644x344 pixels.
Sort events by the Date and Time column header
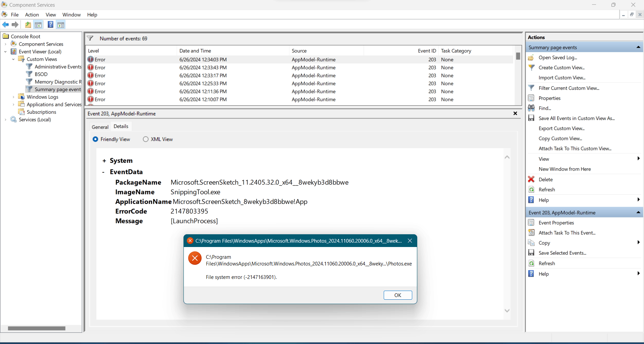point(233,51)
